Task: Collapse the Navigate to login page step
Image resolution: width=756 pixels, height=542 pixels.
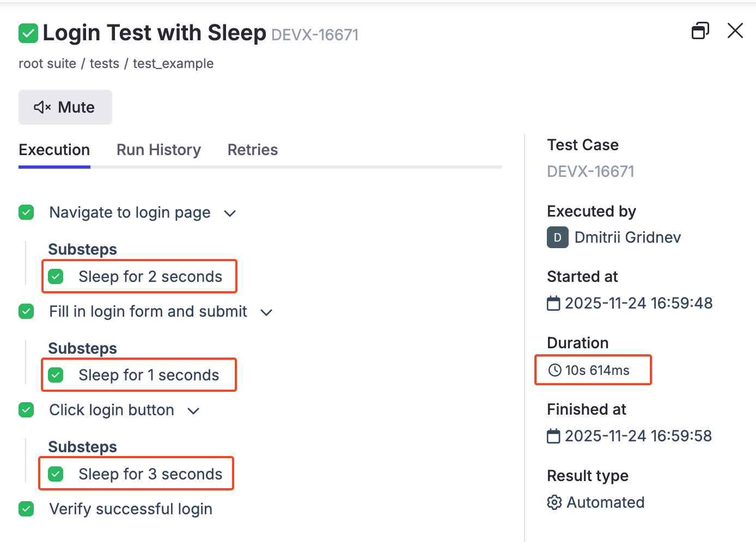Action: pos(230,213)
